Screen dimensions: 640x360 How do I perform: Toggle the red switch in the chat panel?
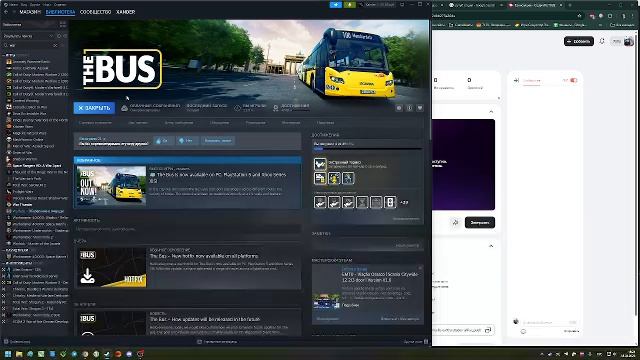pos(573,80)
